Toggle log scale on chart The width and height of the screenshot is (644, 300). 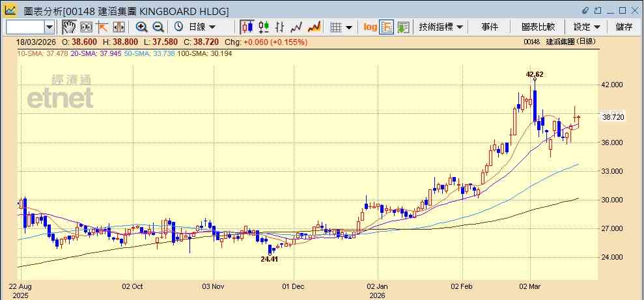(370, 27)
